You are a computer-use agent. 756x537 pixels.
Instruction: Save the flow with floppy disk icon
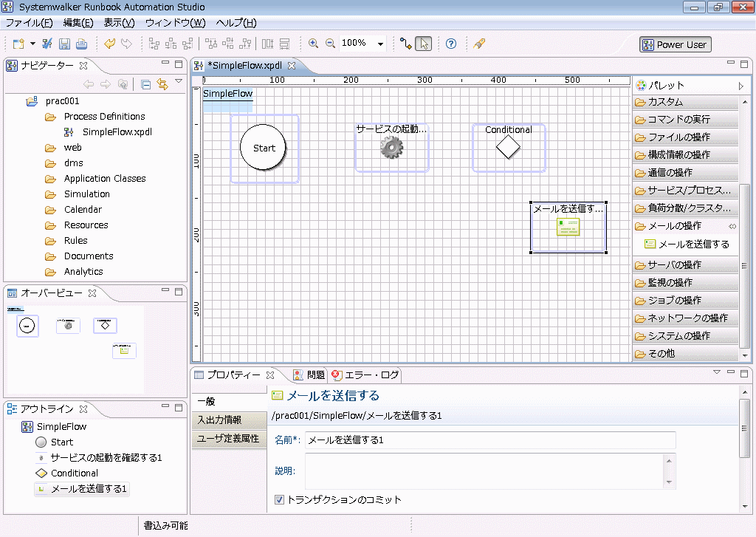click(x=64, y=44)
